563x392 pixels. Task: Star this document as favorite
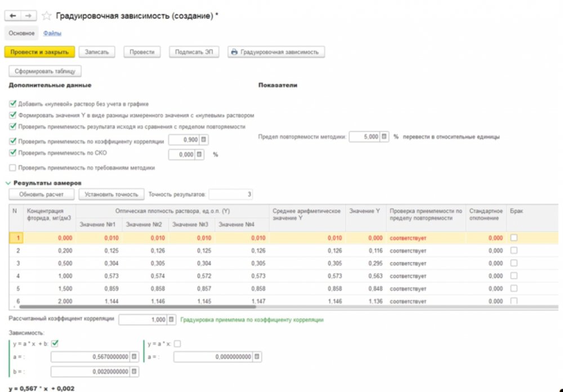(47, 16)
